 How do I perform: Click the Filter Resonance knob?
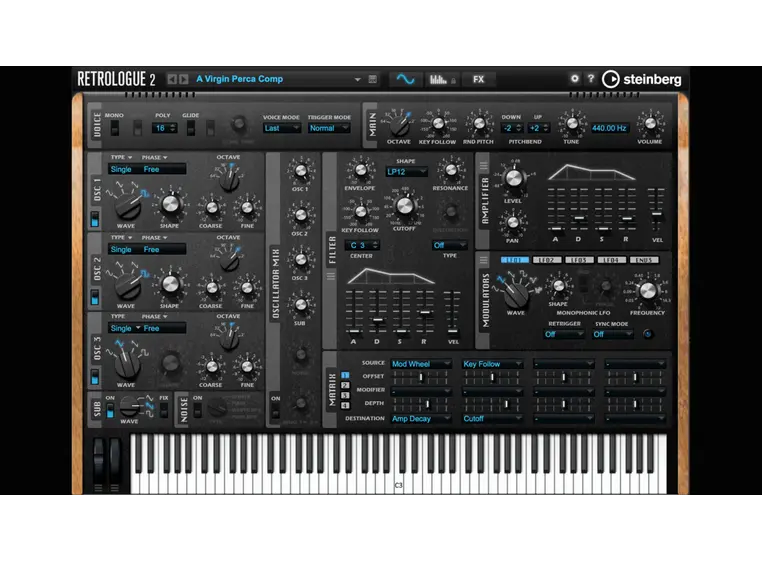451,170
